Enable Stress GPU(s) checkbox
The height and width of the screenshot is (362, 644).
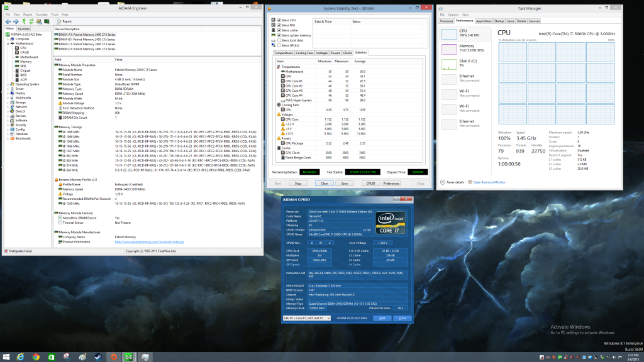279,45
